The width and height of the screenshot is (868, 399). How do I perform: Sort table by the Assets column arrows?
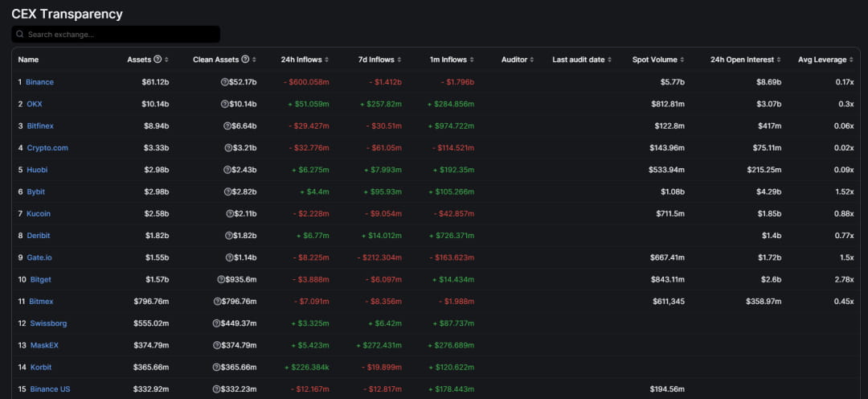(x=166, y=60)
